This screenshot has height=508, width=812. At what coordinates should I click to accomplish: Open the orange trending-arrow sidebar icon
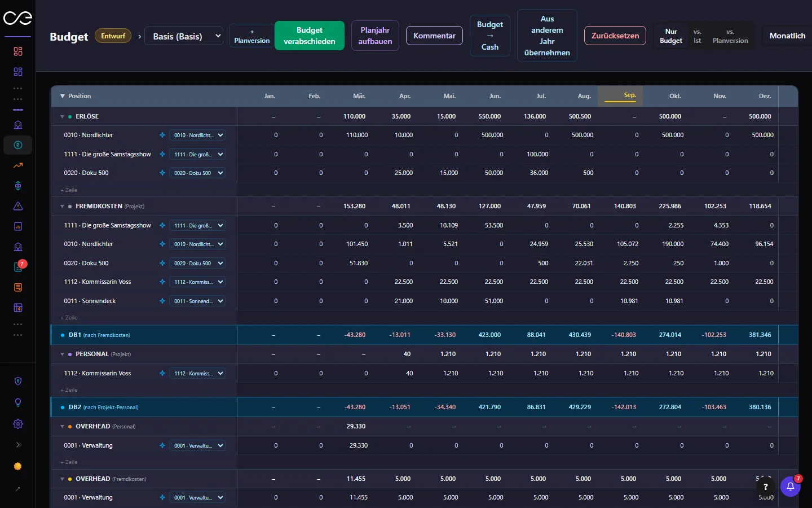pos(18,165)
